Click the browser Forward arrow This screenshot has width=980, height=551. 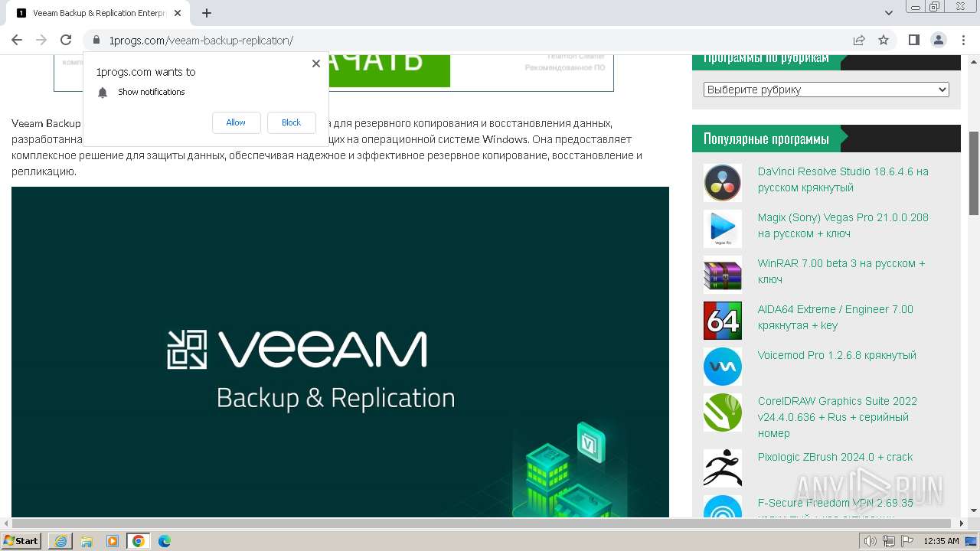(41, 40)
